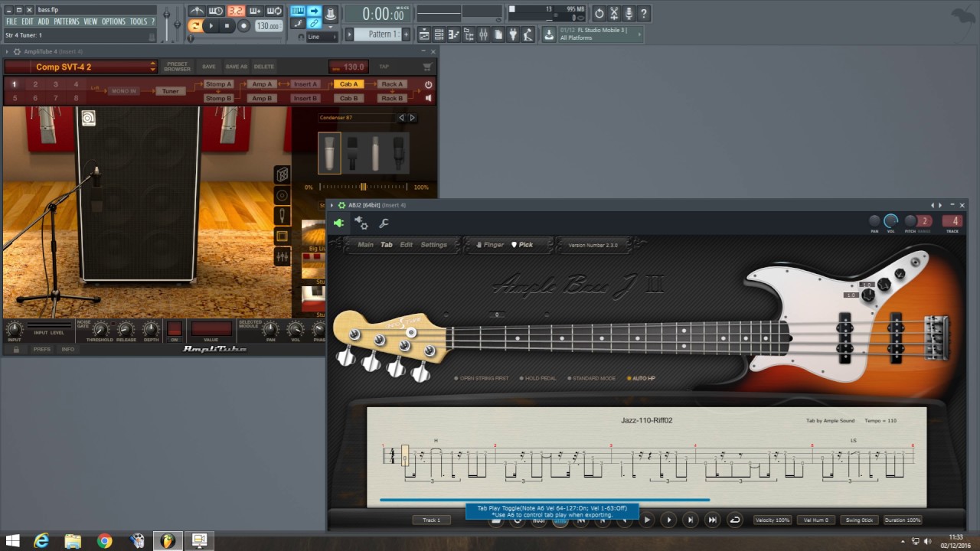This screenshot has height=551, width=980.
Task: Open mixer faders icon in AmpliTube
Action: (283, 257)
